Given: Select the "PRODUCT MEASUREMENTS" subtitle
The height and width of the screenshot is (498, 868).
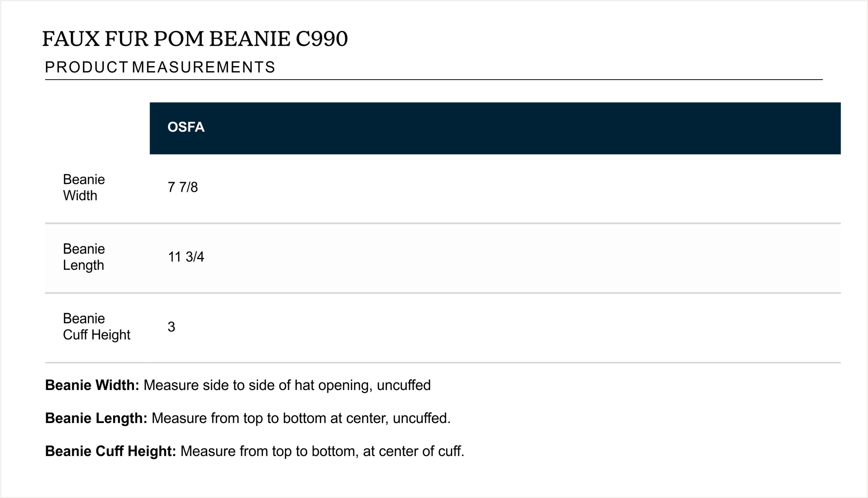Looking at the screenshot, I should 160,67.
